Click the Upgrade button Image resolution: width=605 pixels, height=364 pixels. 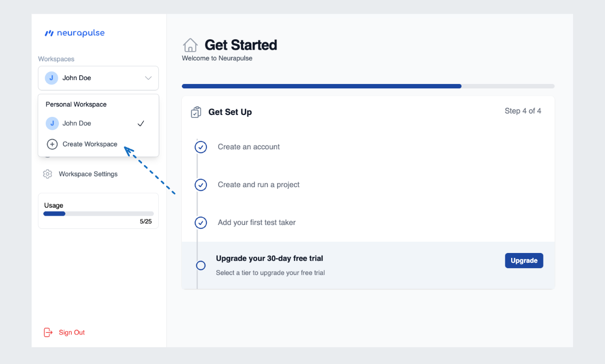click(524, 260)
